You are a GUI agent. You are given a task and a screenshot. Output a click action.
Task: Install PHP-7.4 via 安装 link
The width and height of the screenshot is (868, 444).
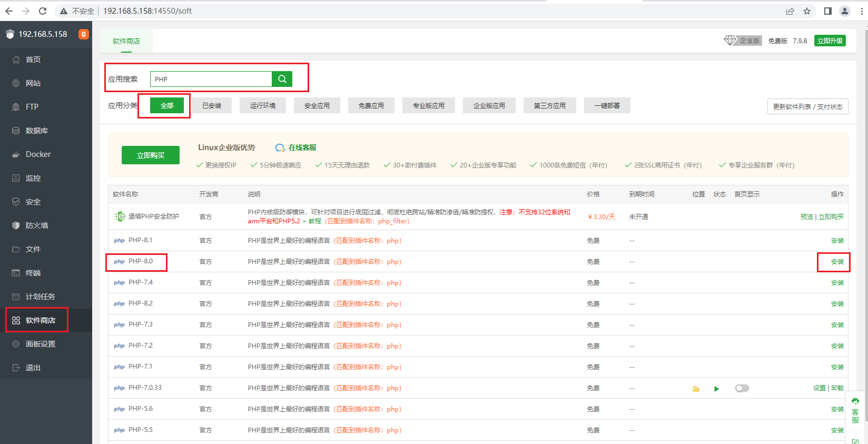click(x=837, y=283)
